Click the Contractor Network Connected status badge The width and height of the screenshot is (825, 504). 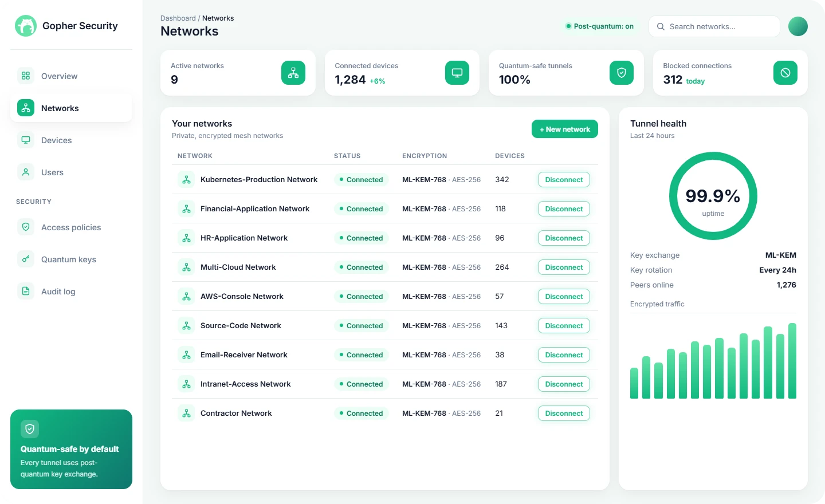pyautogui.click(x=361, y=413)
